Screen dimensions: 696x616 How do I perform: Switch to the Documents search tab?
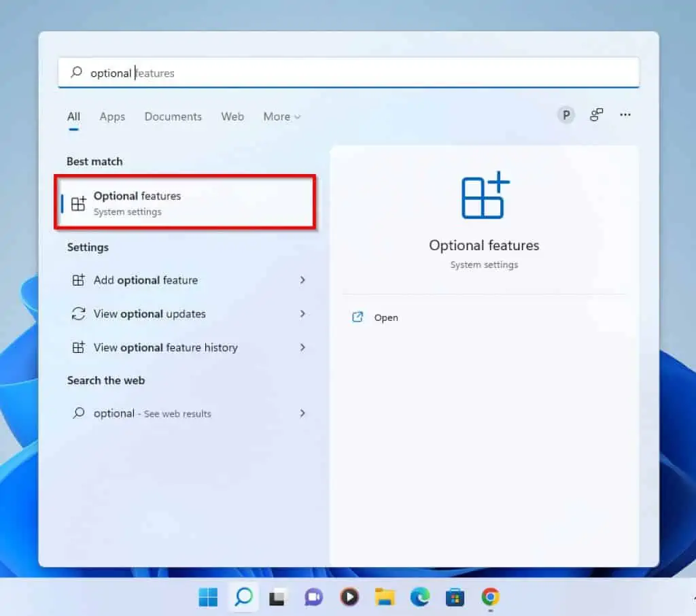(x=173, y=116)
